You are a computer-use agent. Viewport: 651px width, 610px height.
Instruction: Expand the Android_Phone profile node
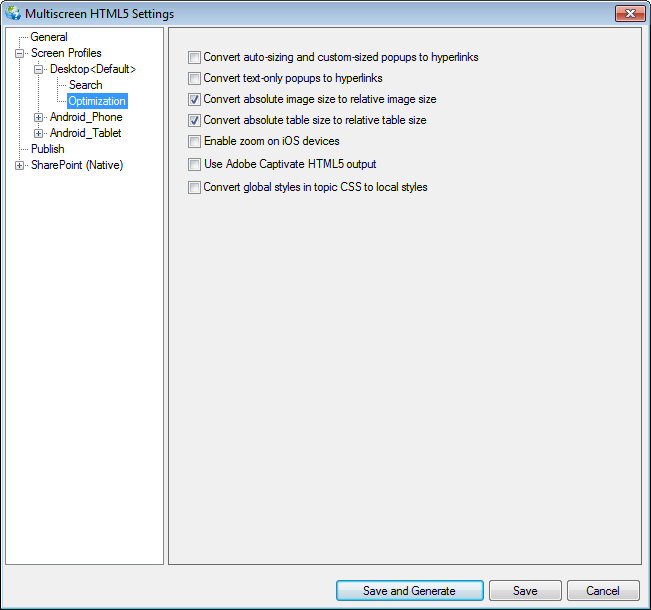pyautogui.click(x=39, y=117)
